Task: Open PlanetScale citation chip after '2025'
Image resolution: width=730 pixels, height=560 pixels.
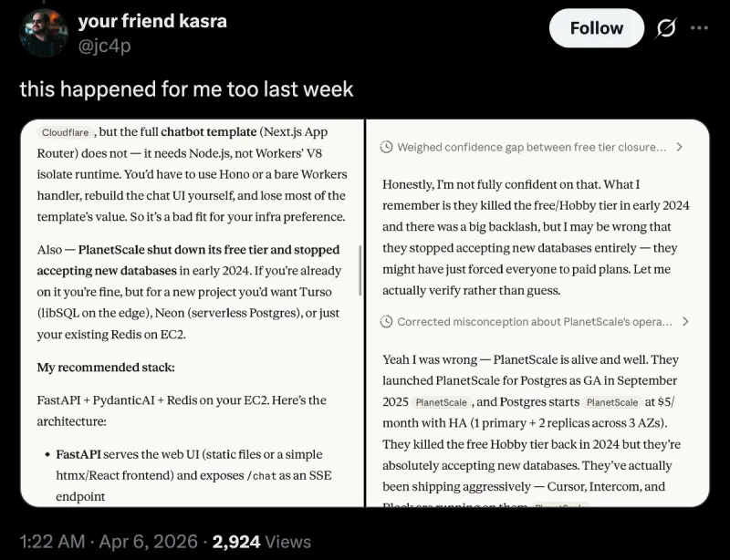Action: (441, 402)
